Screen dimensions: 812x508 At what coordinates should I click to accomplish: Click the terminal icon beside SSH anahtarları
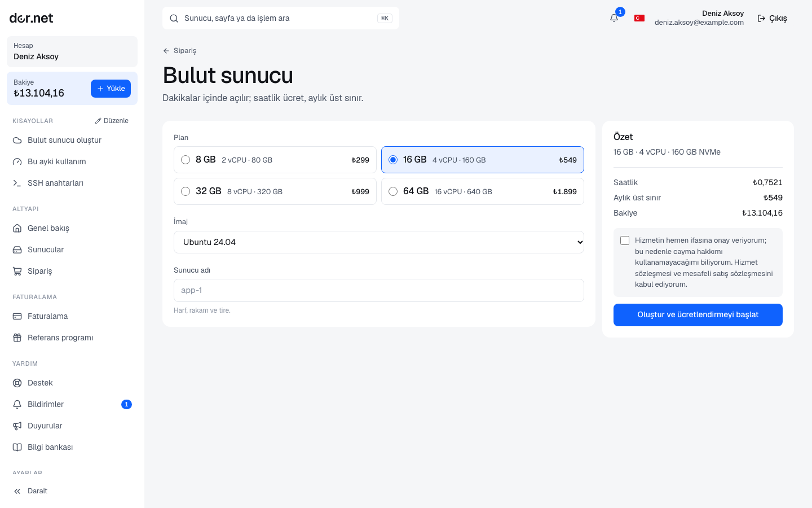17,183
